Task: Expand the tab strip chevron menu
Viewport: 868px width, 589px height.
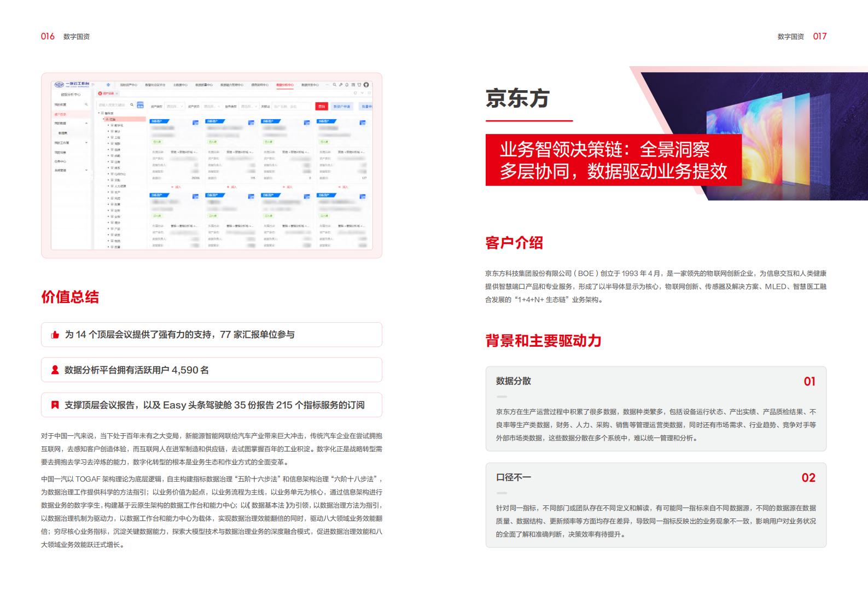Action: coord(362,93)
